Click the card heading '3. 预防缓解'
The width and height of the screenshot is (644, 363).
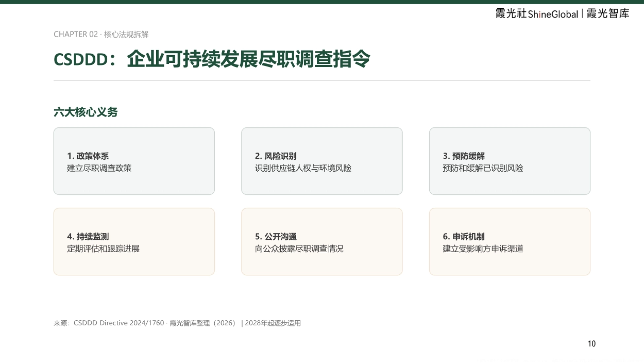tap(464, 156)
